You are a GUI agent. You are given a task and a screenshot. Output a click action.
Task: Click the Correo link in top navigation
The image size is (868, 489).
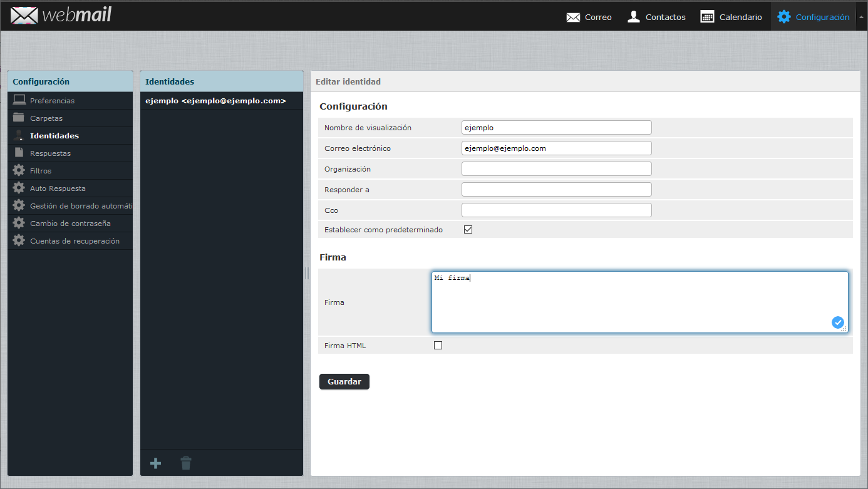(x=598, y=18)
